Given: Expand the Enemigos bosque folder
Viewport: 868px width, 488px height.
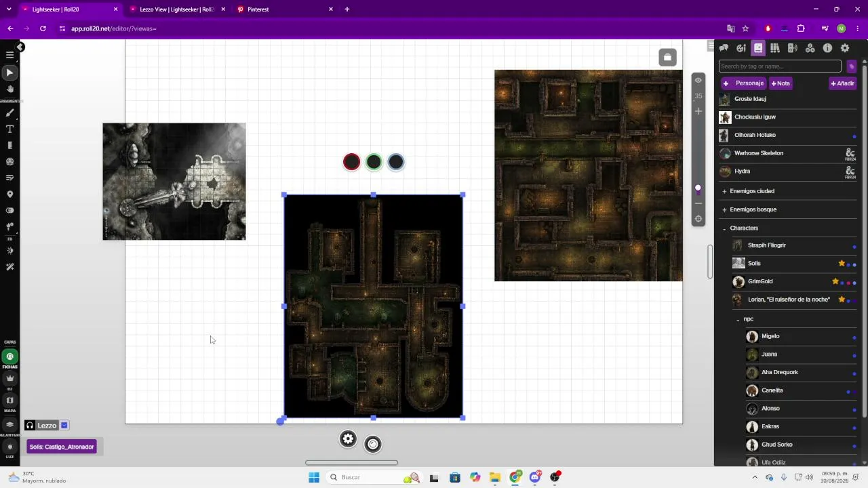Looking at the screenshot, I should (724, 209).
